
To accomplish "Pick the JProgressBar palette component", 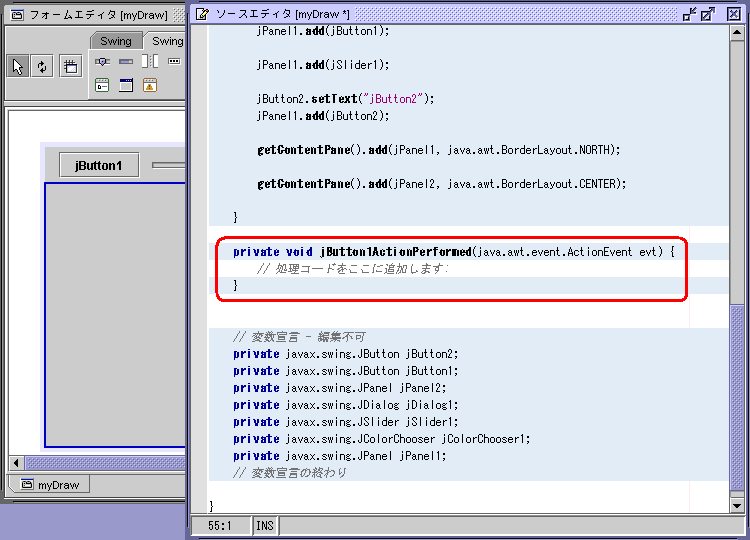I will 126,62.
